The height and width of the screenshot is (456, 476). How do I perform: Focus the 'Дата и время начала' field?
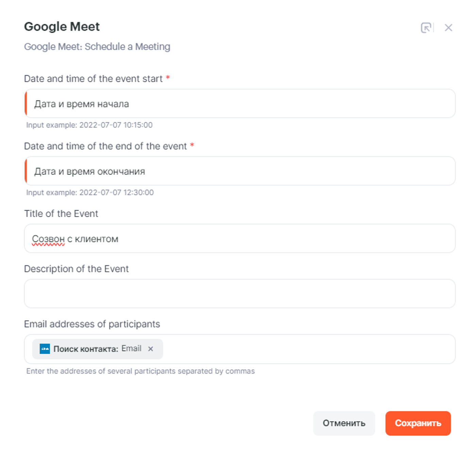click(x=240, y=104)
